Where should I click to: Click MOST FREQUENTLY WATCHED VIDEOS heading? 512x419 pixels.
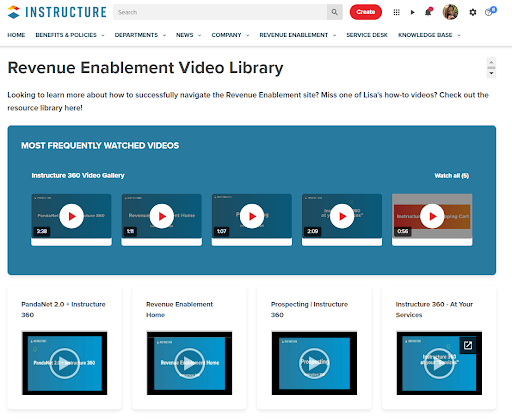click(x=100, y=146)
